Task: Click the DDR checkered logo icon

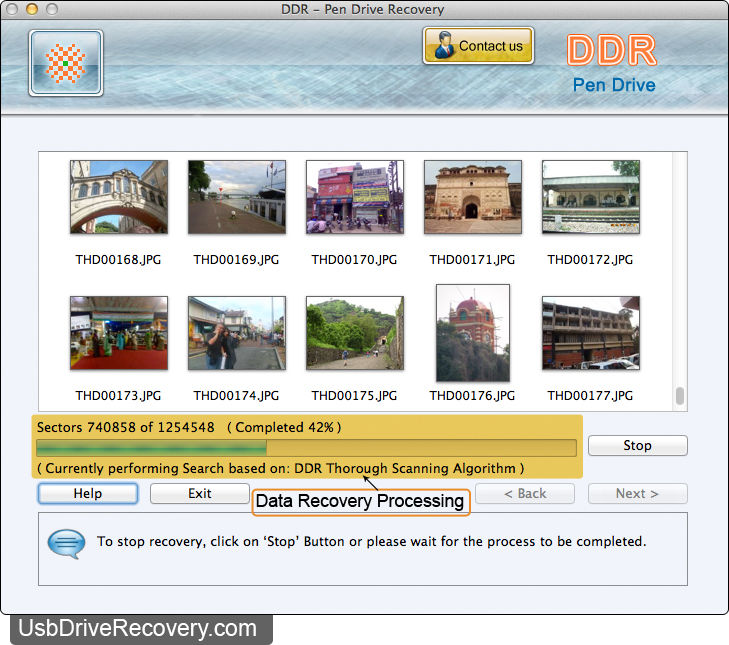Action: pos(66,63)
